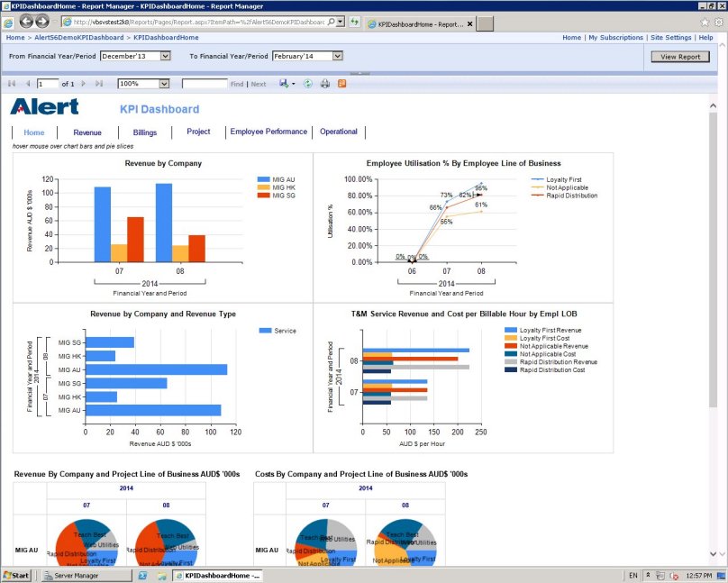Click the current page number field
The image size is (728, 583).
click(48, 84)
